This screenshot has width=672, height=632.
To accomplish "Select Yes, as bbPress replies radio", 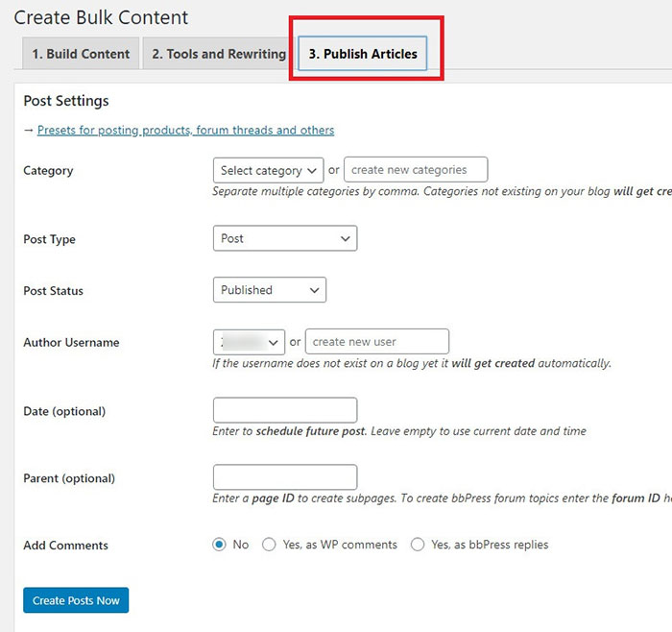I will pos(418,545).
